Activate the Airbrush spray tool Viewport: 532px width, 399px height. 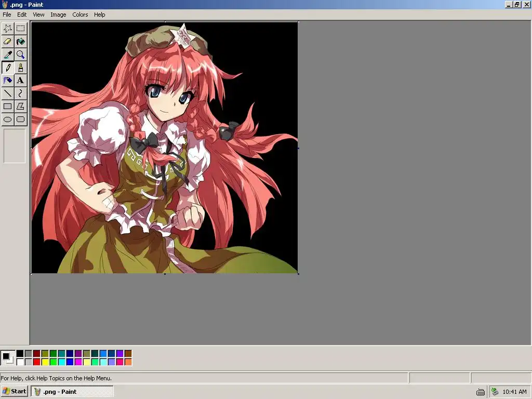pos(8,81)
